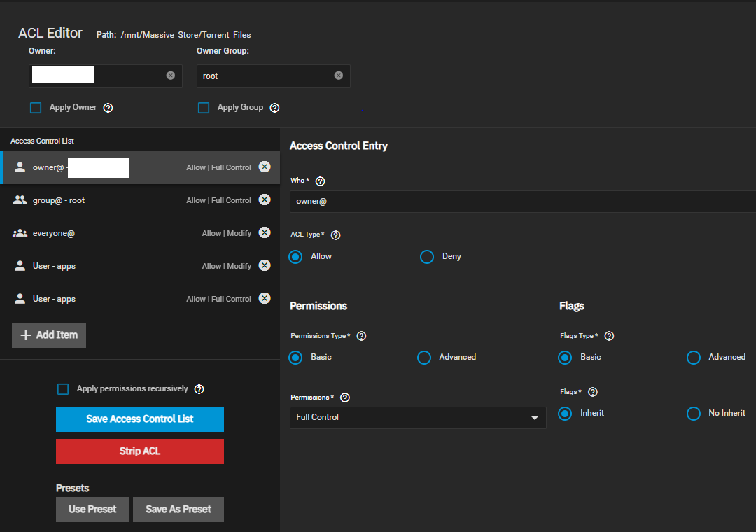Open help for Apply Group
756x532 pixels.
pos(274,108)
